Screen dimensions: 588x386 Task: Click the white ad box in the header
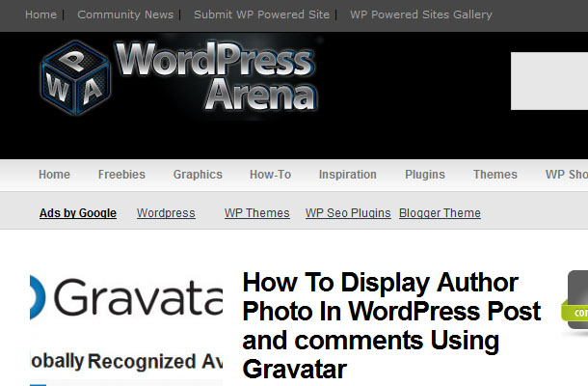(549, 81)
